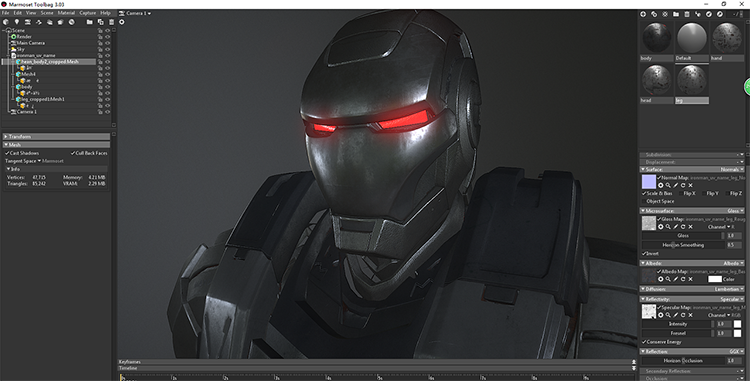Click the round globe icon in scene toolbar

(x=72, y=22)
